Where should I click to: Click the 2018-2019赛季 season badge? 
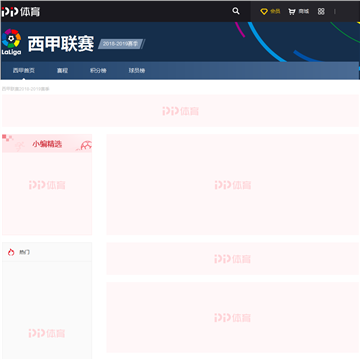pyautogui.click(x=120, y=44)
